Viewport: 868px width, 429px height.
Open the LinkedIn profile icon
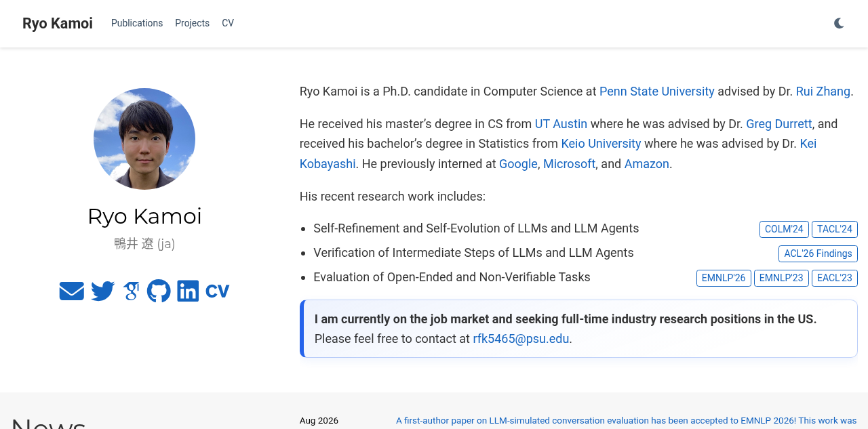coord(188,291)
